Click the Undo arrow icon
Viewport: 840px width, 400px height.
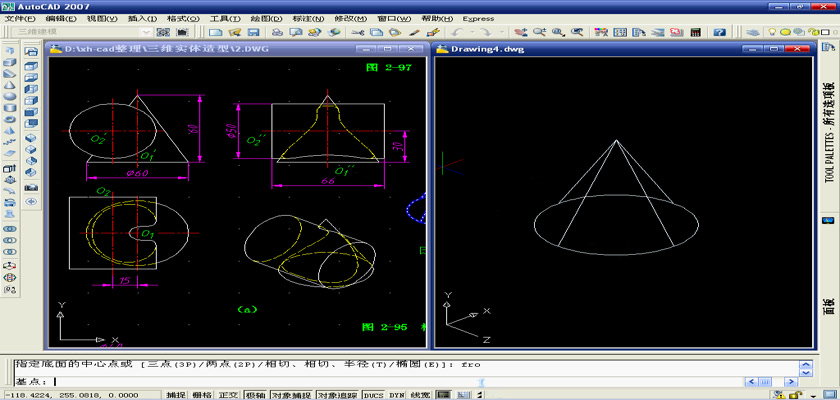click(455, 32)
